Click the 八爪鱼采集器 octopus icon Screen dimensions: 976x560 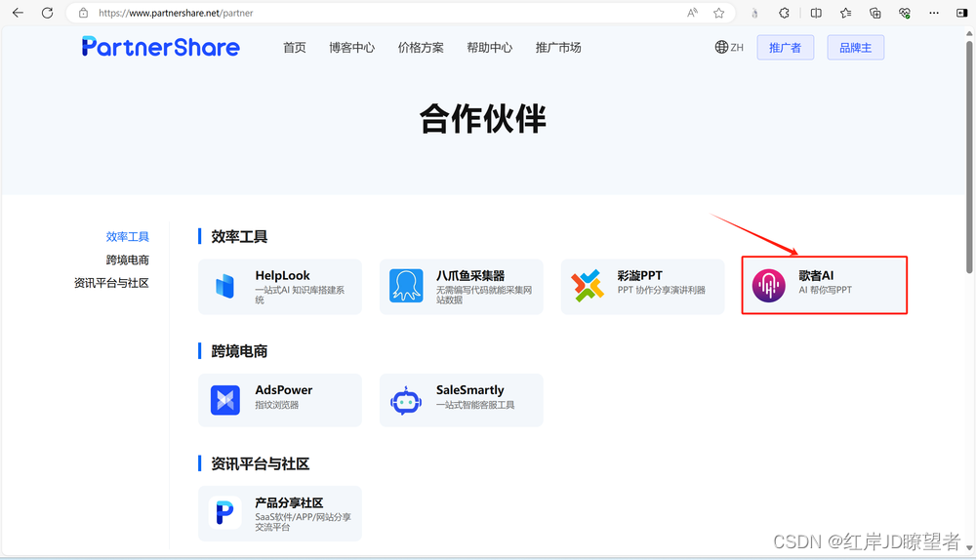(x=406, y=286)
